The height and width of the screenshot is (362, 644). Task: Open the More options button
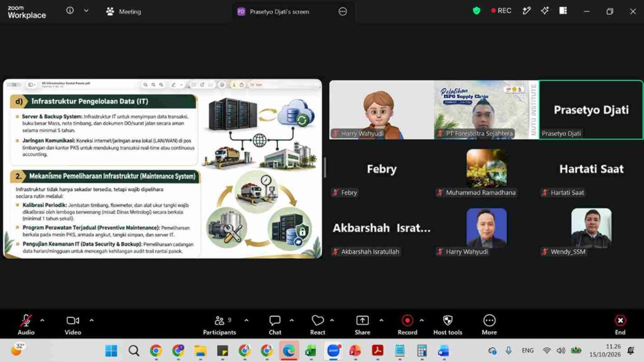pyautogui.click(x=489, y=325)
